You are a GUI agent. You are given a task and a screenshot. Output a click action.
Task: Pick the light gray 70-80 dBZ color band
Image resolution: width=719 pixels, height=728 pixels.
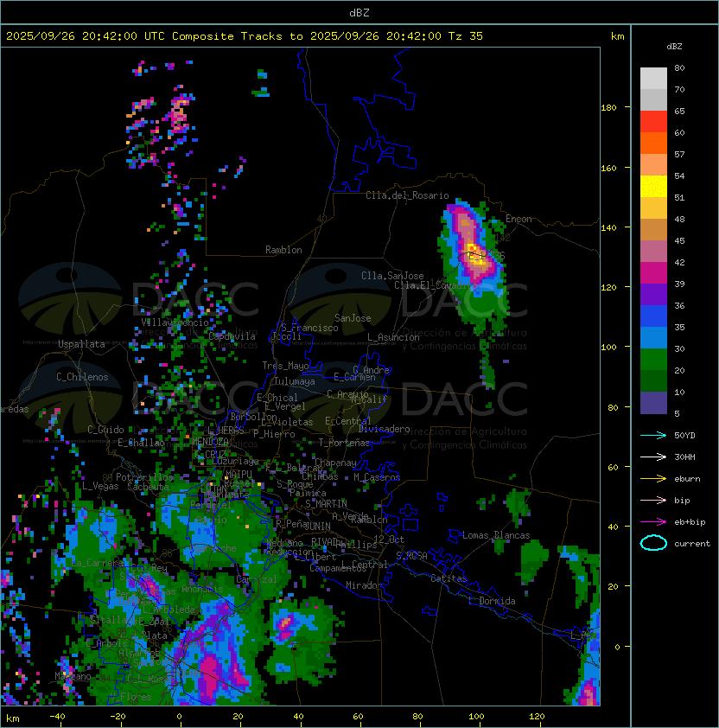click(x=653, y=79)
